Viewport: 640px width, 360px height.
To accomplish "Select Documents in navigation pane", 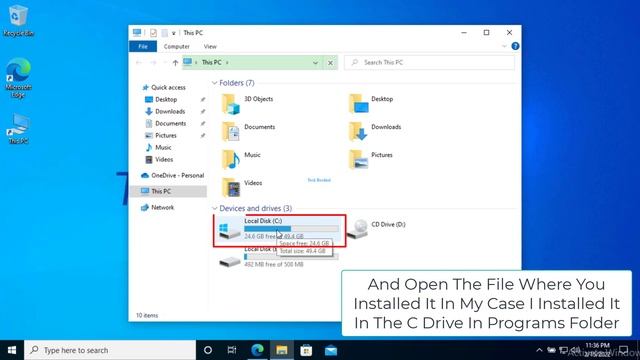I will (x=171, y=123).
